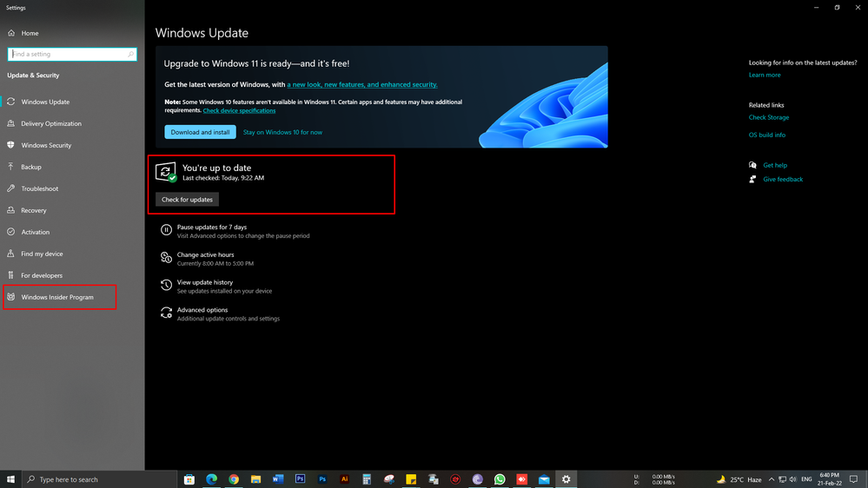This screenshot has width=868, height=488.
Task: Click Check for updates
Action: point(187,199)
